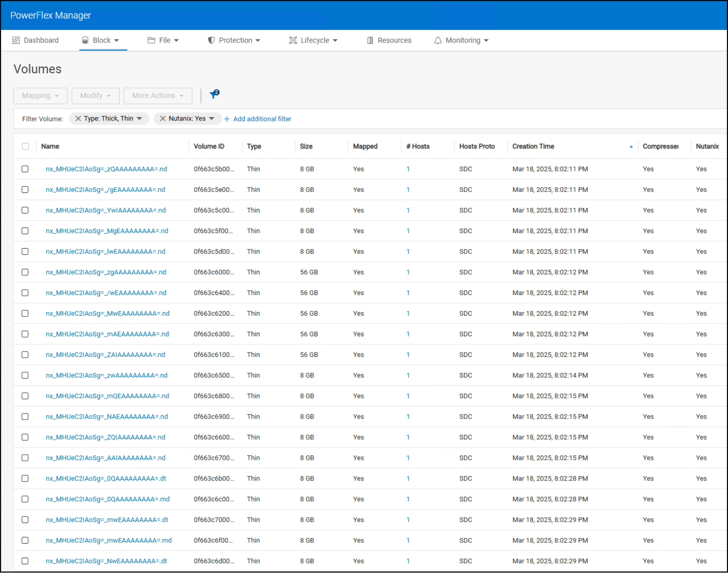This screenshot has height=573, width=728.
Task: Sort by the Size column header
Action: (x=306, y=146)
